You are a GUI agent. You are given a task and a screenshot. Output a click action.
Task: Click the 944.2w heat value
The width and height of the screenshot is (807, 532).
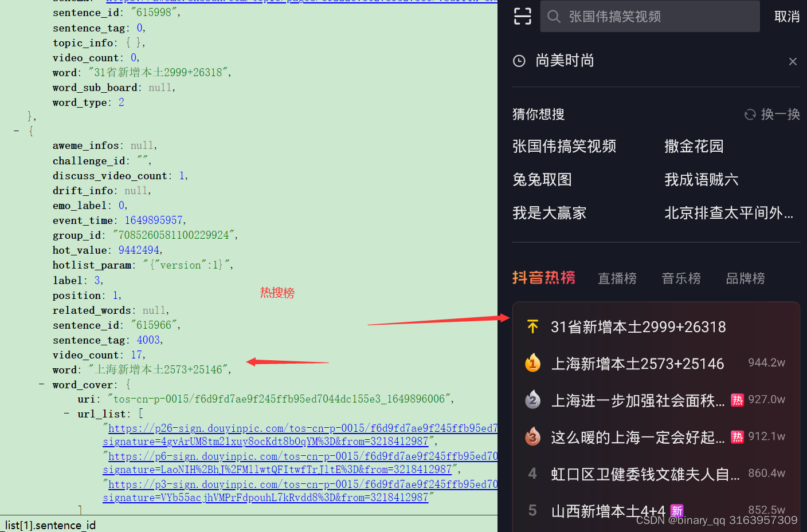pos(766,362)
